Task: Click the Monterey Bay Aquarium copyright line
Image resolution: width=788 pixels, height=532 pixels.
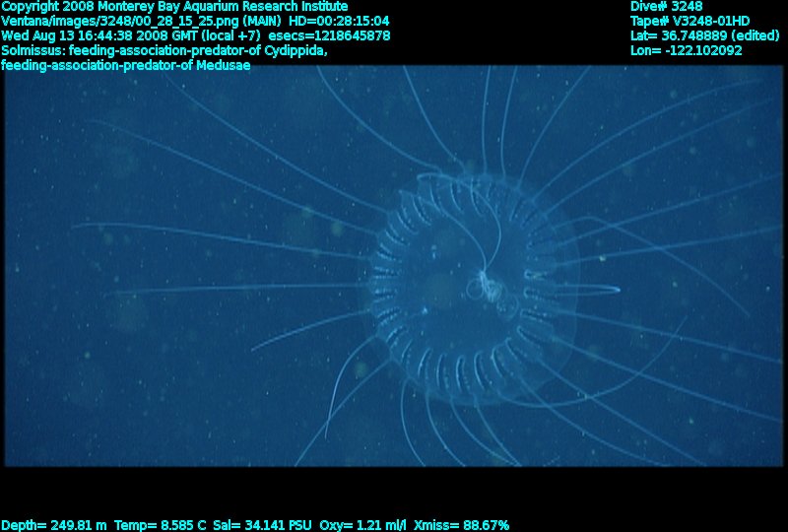Action: (x=174, y=7)
